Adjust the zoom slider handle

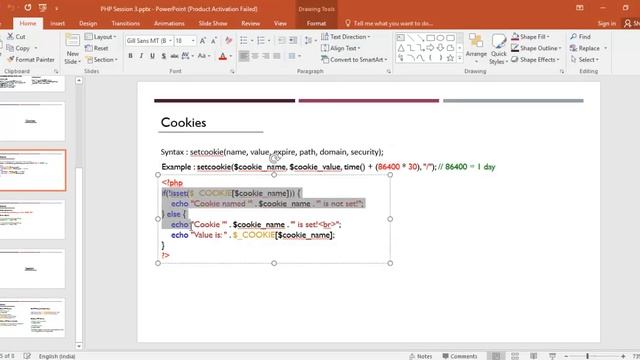pos(588,356)
